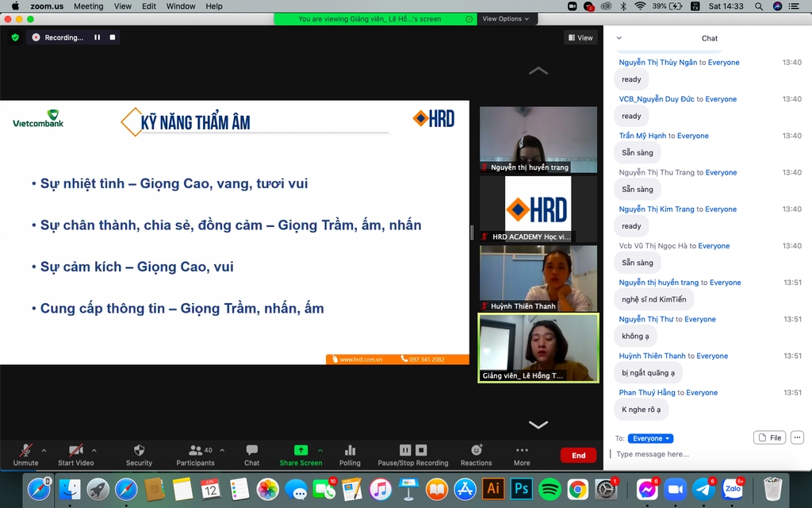
Task: Open Photoshop from the dock
Action: tap(522, 489)
